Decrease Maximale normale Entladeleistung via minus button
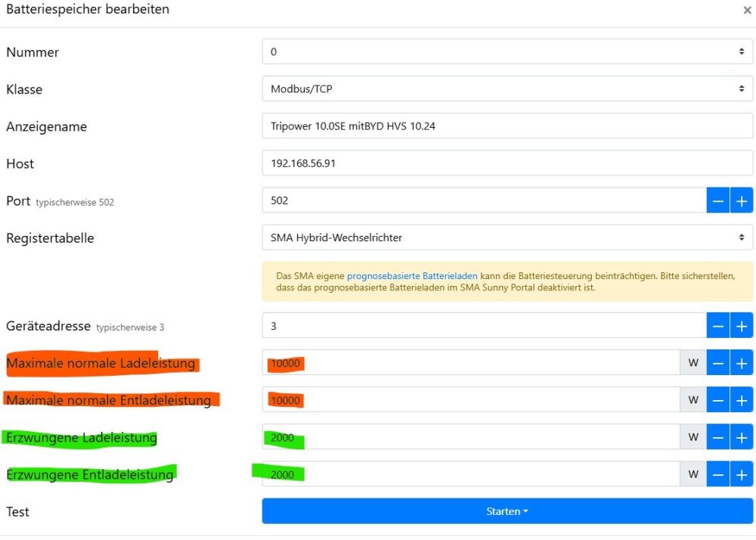This screenshot has width=756, height=540. coord(718,399)
